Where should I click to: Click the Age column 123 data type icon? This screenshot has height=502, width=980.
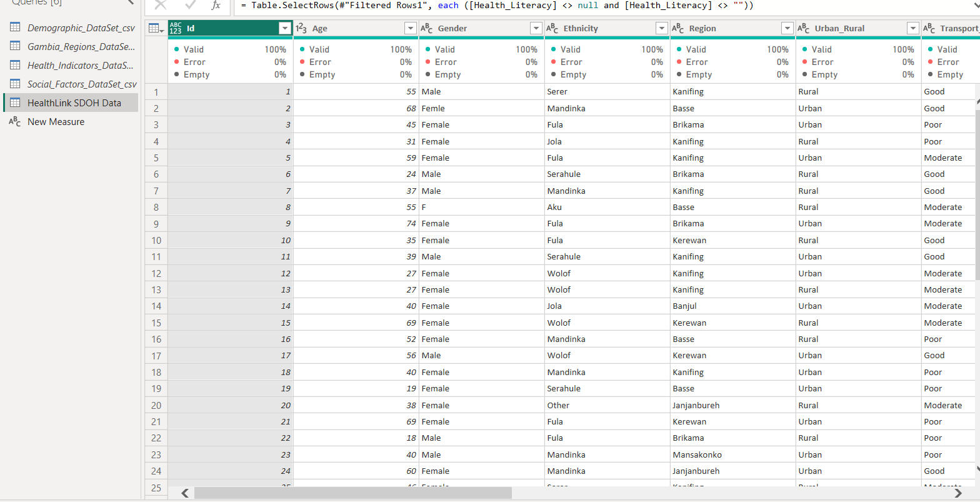click(x=301, y=28)
